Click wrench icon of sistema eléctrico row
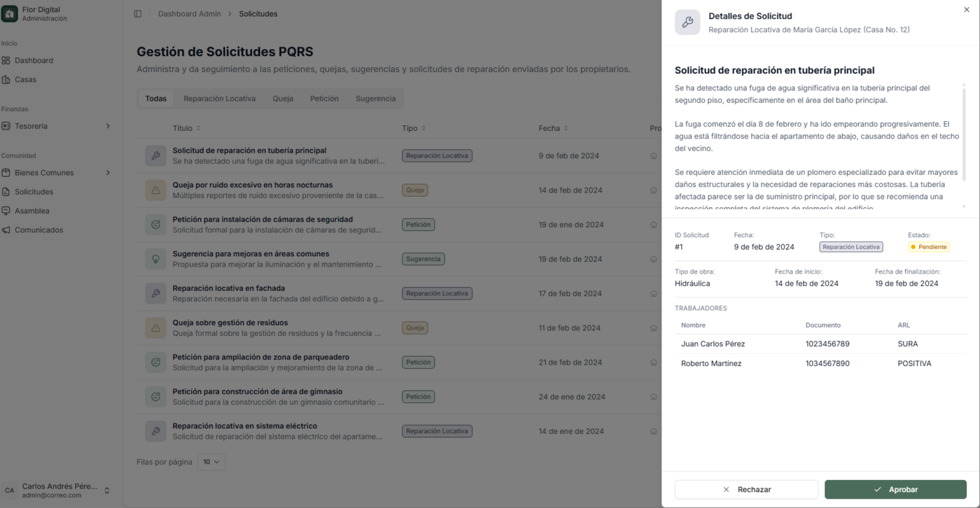 point(155,431)
